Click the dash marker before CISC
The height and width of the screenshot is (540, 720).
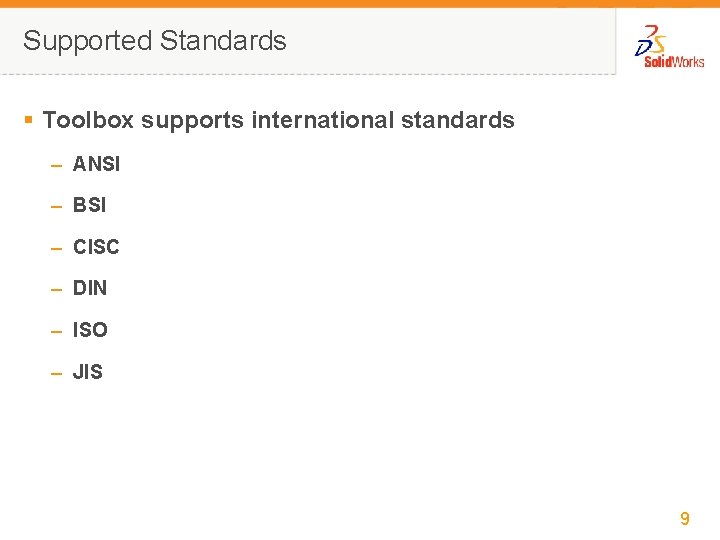click(57, 247)
